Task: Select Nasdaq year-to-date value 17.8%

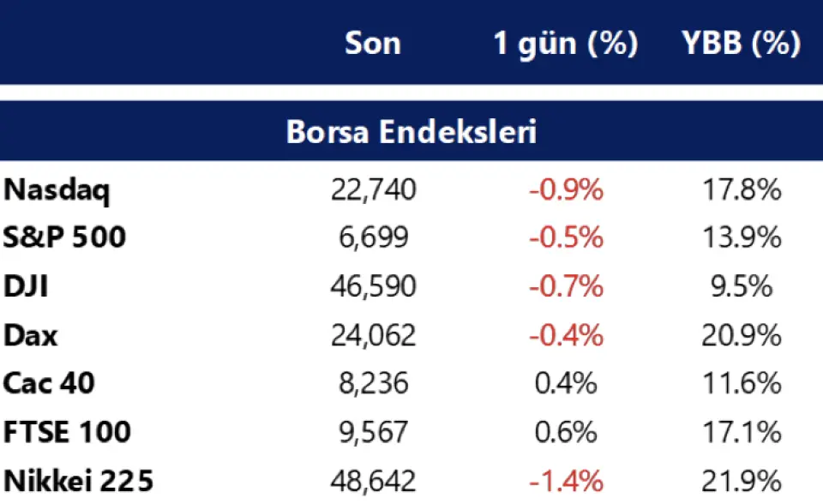Action: click(x=742, y=189)
